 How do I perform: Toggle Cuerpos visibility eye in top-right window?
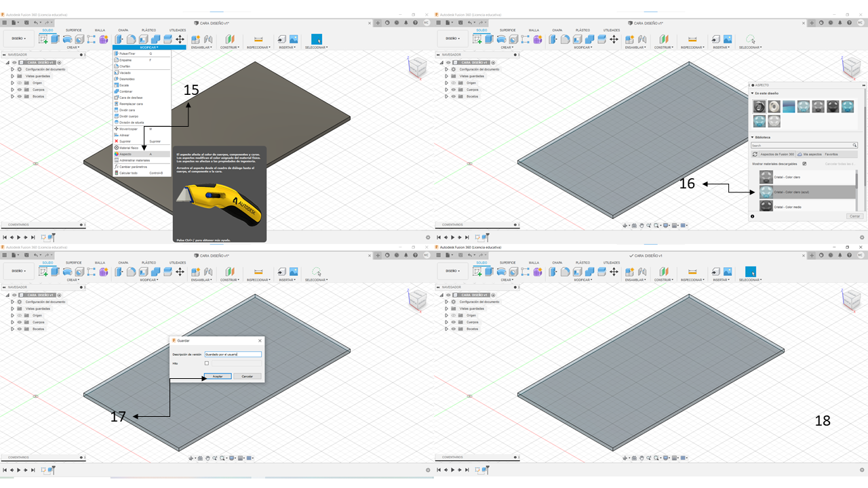[x=453, y=89]
